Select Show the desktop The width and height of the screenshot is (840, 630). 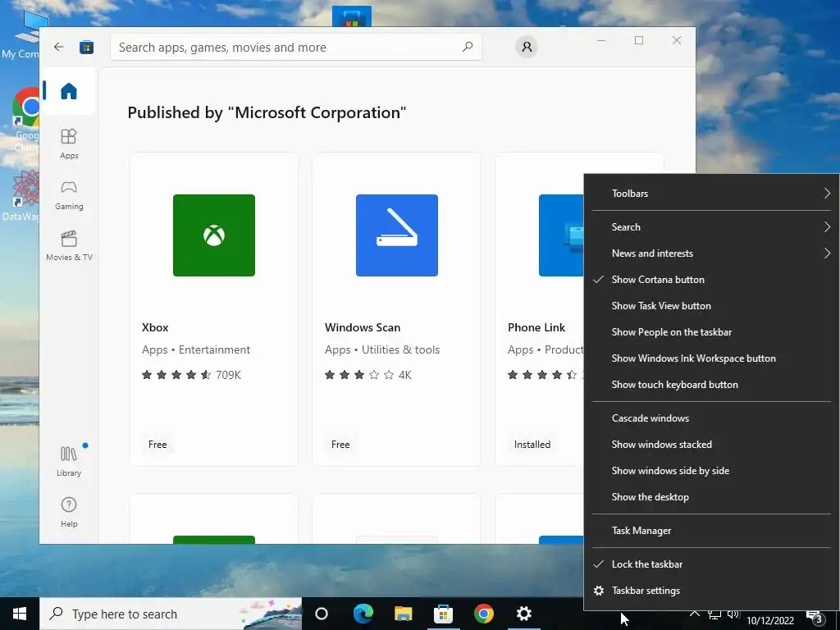point(711,497)
